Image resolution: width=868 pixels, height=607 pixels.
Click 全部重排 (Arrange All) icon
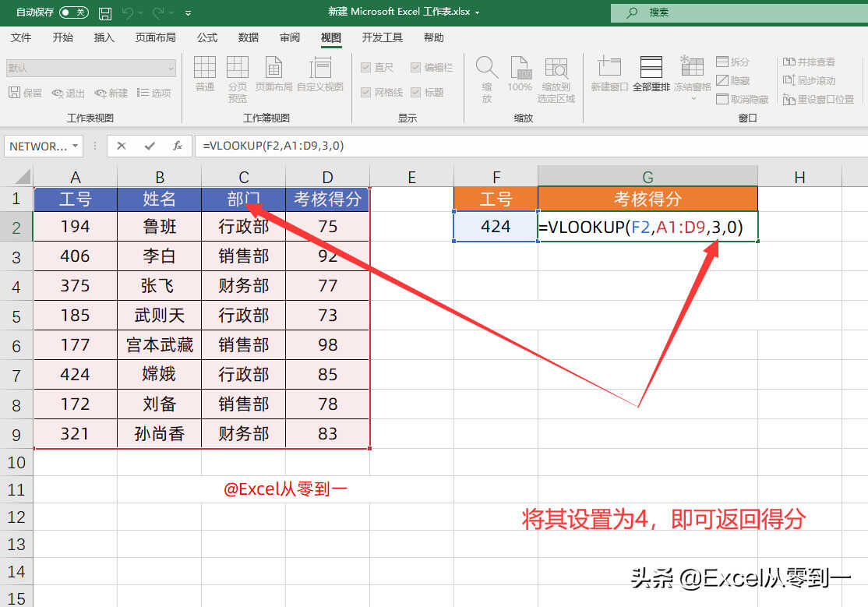pyautogui.click(x=651, y=76)
